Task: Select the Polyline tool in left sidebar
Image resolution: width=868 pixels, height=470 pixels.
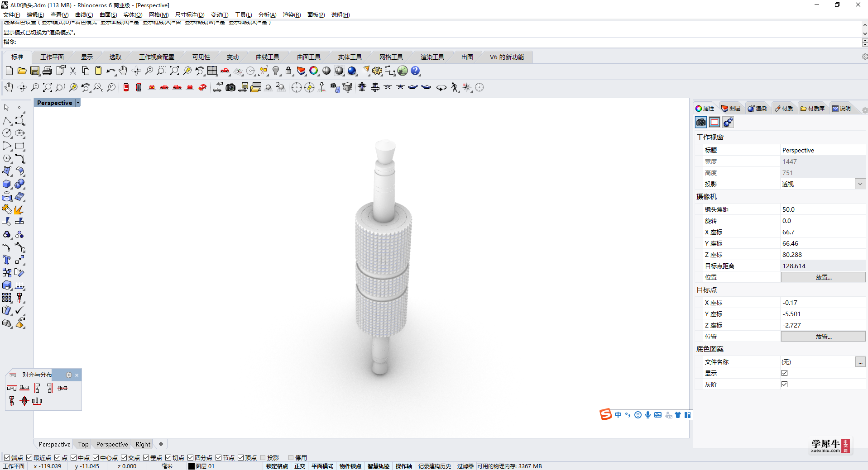Action: pyautogui.click(x=7, y=121)
